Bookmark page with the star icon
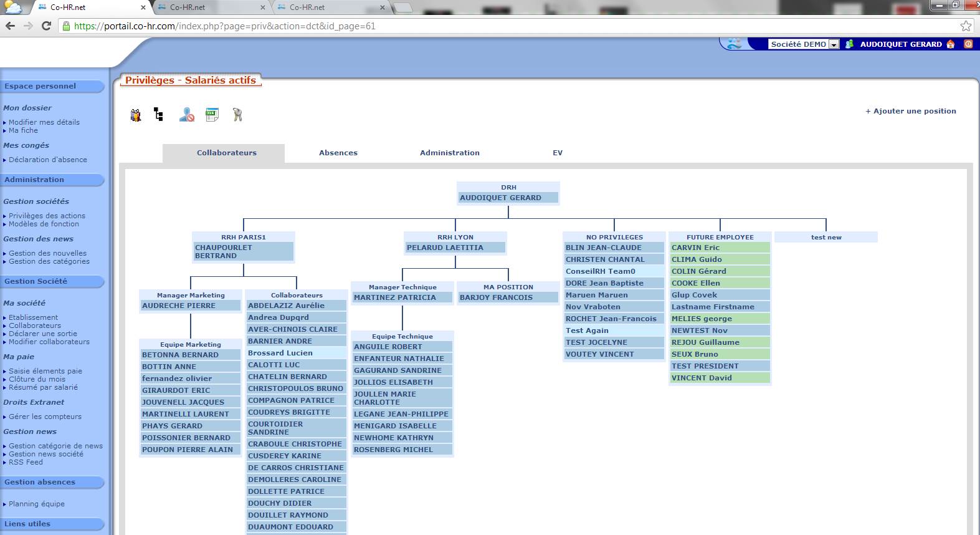Viewport: 980px width, 535px height. point(966,26)
